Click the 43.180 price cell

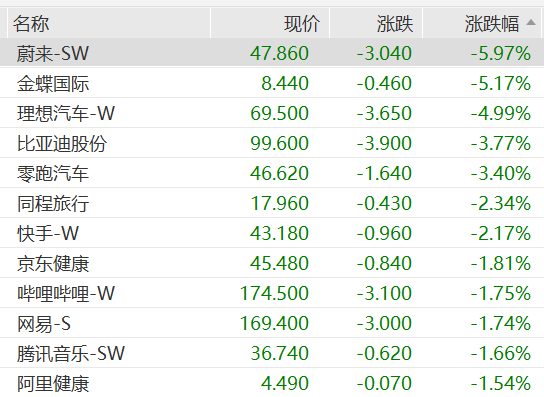click(x=279, y=233)
